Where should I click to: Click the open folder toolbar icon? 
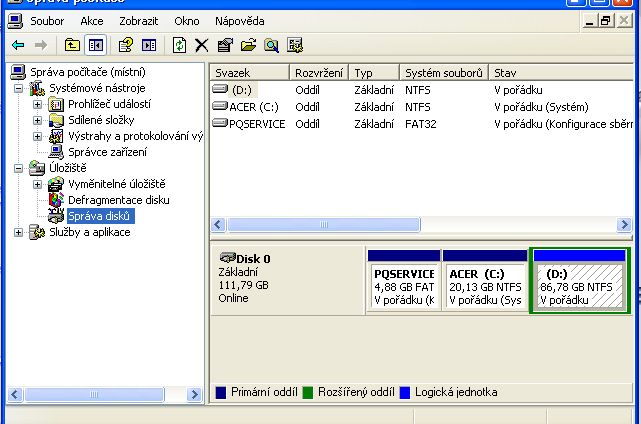[248, 45]
